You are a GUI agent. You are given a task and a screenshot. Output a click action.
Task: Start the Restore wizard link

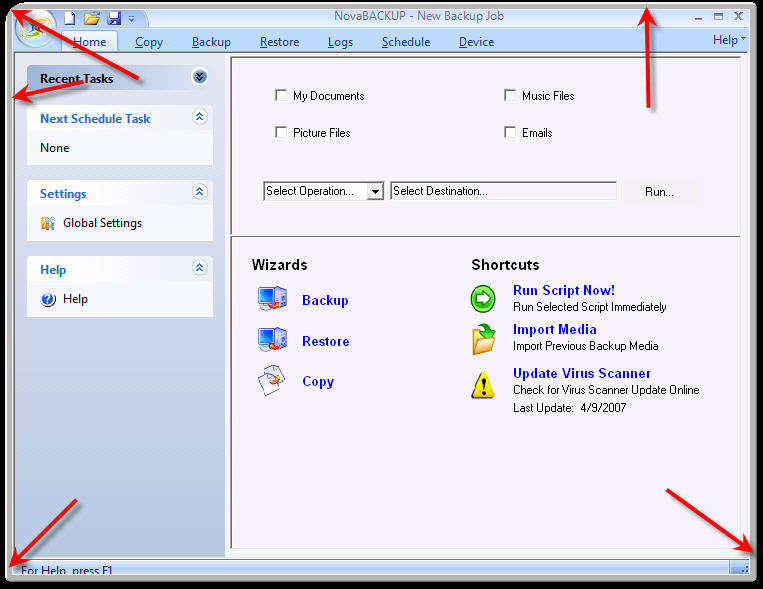tap(326, 341)
